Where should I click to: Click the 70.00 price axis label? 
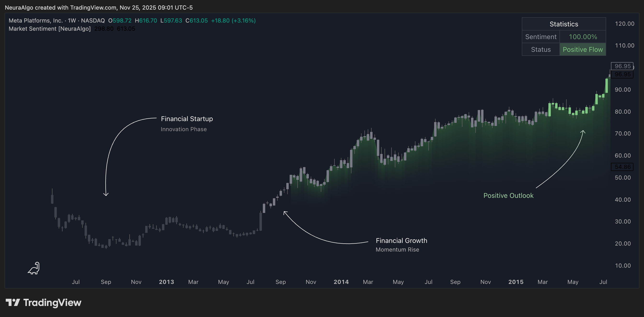[x=623, y=134]
